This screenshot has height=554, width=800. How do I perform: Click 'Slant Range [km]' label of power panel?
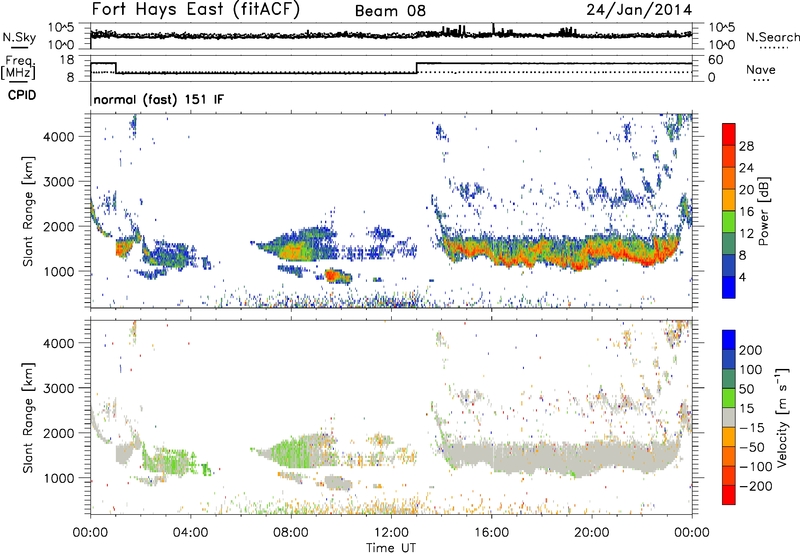28,211
